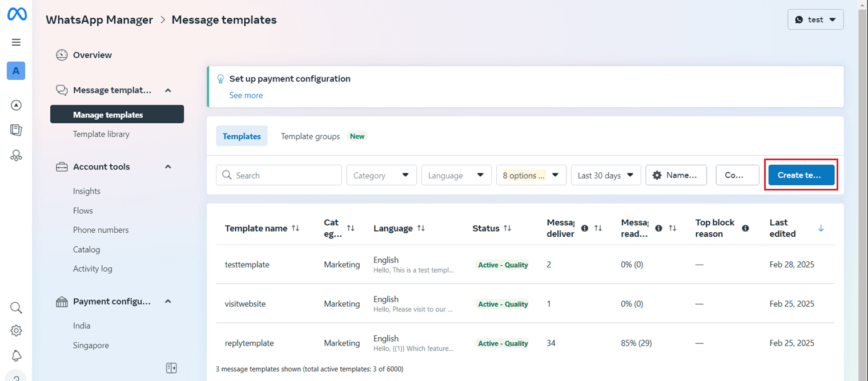Image resolution: width=868 pixels, height=381 pixels.
Task: Click the 'Co...' button
Action: (737, 175)
